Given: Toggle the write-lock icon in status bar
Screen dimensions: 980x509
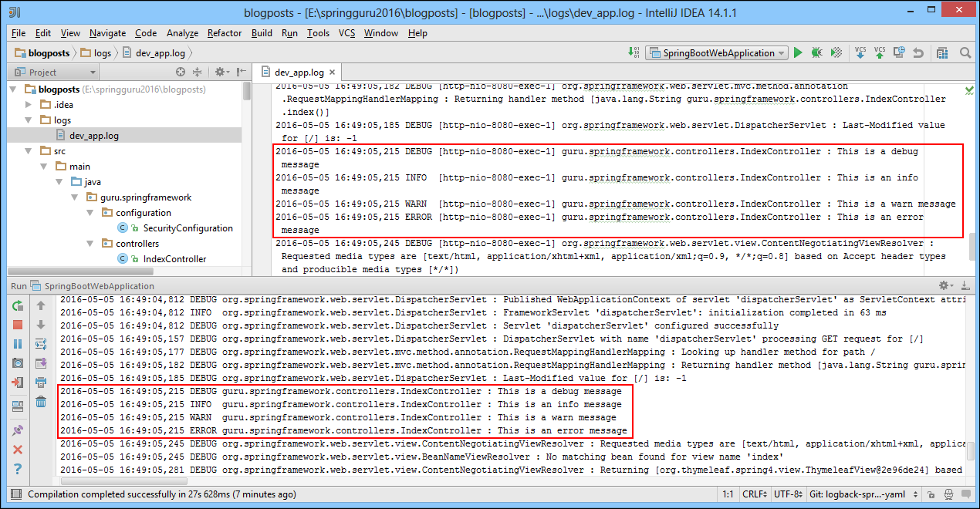Looking at the screenshot, I should click(x=933, y=494).
